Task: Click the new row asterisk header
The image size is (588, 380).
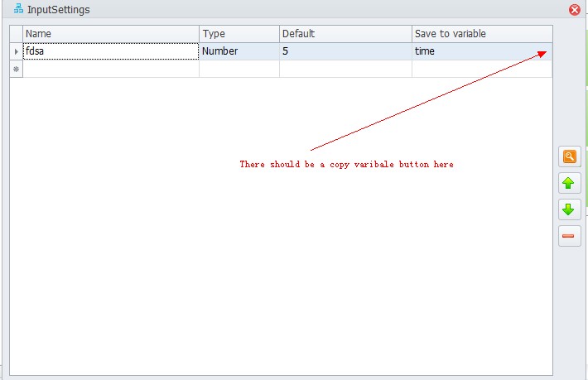Action: click(x=16, y=69)
